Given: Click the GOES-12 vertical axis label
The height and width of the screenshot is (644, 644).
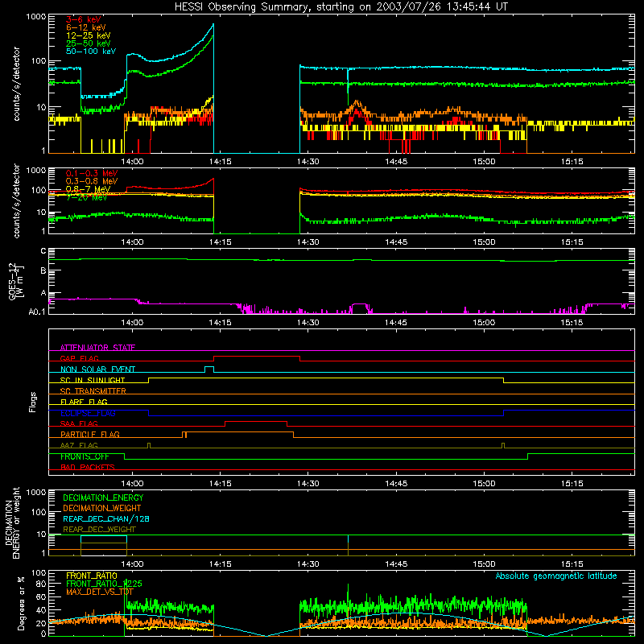Looking at the screenshot, I should (x=15, y=282).
